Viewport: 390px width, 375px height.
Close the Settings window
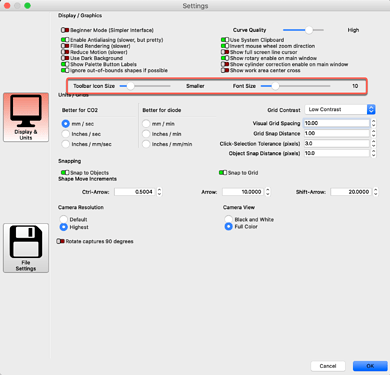[7, 6]
